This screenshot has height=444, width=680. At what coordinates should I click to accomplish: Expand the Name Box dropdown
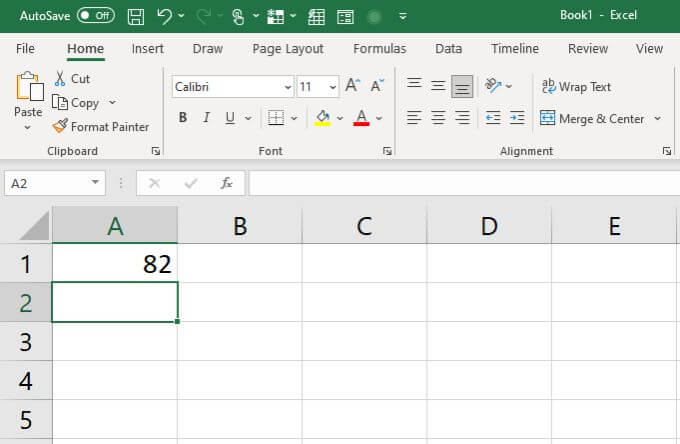tap(95, 183)
